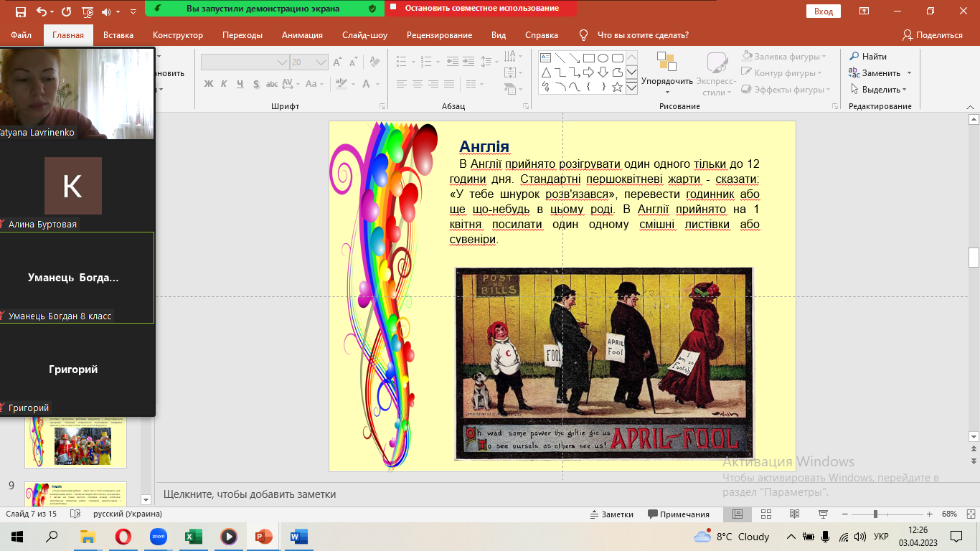Switch to Slide Sorter view in the status bar
This screenshot has width=980, height=551.
(766, 514)
